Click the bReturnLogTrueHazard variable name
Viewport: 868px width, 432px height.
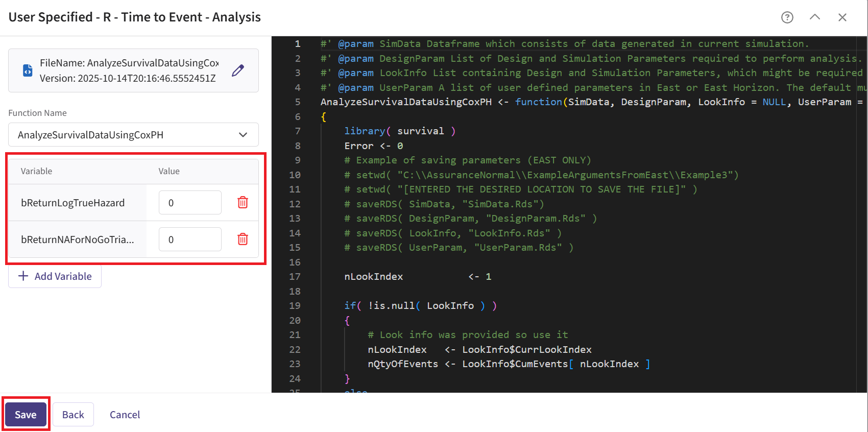click(x=73, y=203)
